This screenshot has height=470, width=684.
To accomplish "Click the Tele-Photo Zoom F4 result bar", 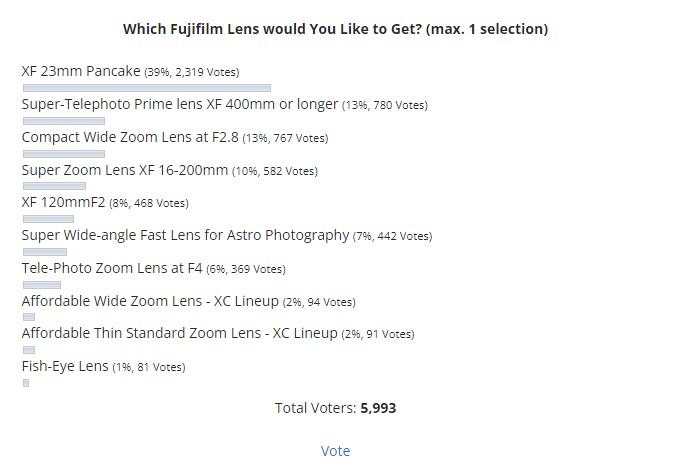I will [x=42, y=285].
